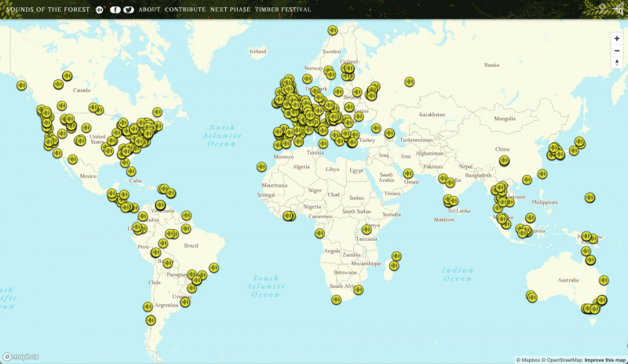Open the OpenStreetMap attribution link
The width and height of the screenshot is (628, 364).
pyautogui.click(x=562, y=360)
